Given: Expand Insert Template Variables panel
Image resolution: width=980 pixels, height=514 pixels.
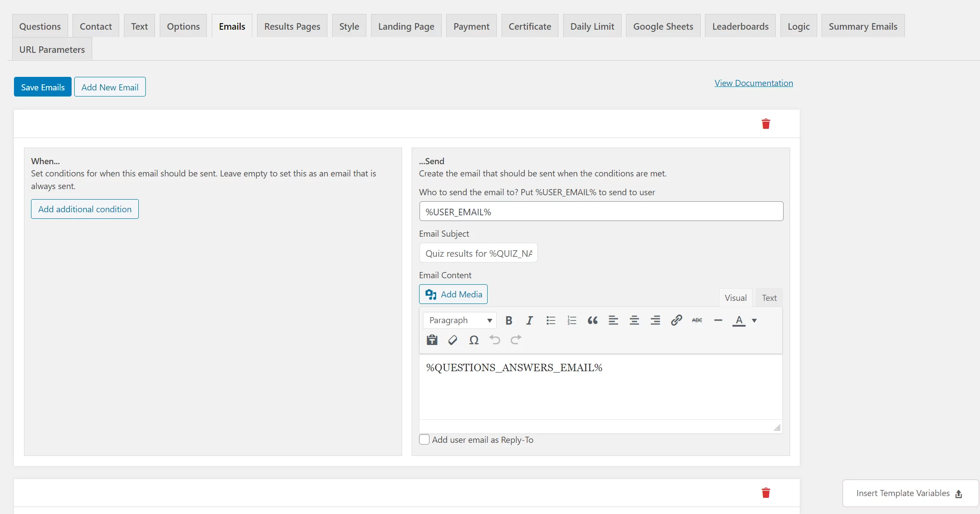Looking at the screenshot, I should point(909,493).
